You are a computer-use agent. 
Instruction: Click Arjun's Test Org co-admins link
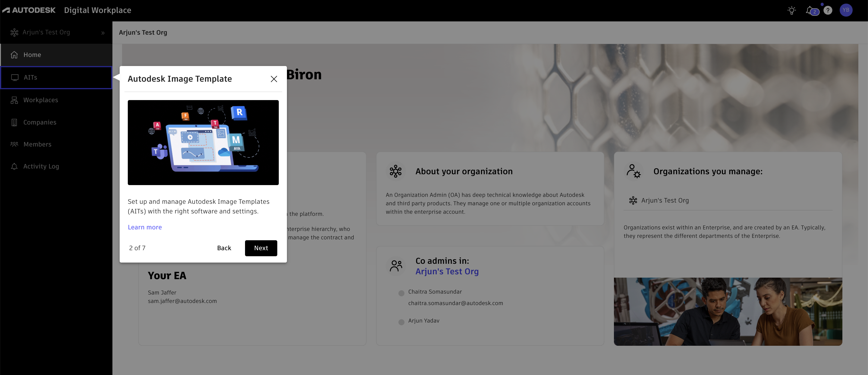447,271
